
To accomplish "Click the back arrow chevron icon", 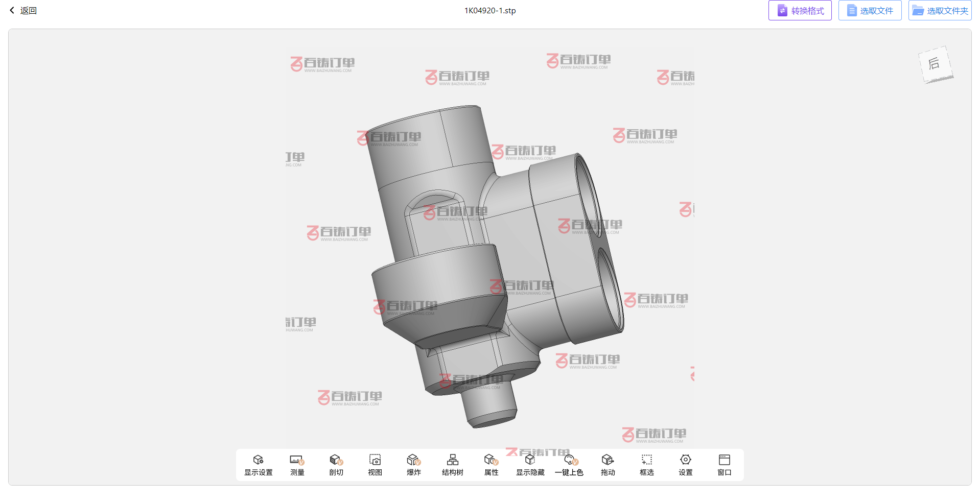I will [x=12, y=11].
